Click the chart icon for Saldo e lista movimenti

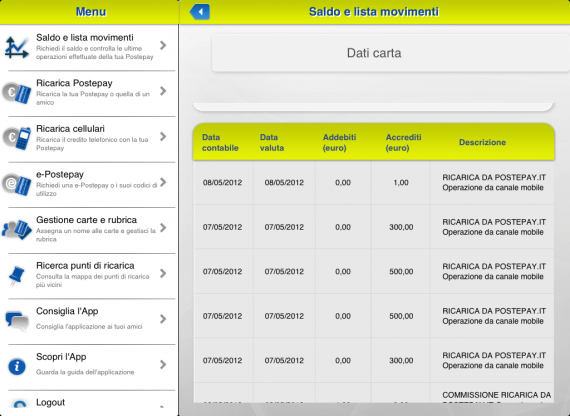pyautogui.click(x=17, y=48)
